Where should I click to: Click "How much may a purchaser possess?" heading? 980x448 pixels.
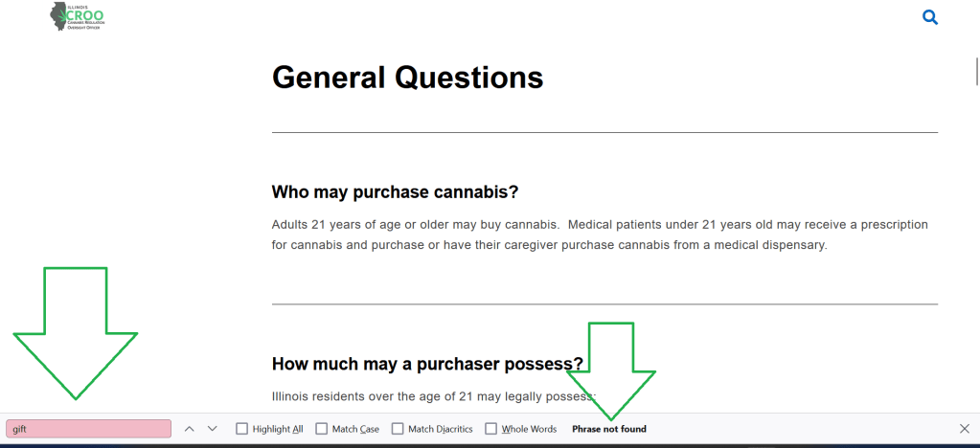[427, 364]
